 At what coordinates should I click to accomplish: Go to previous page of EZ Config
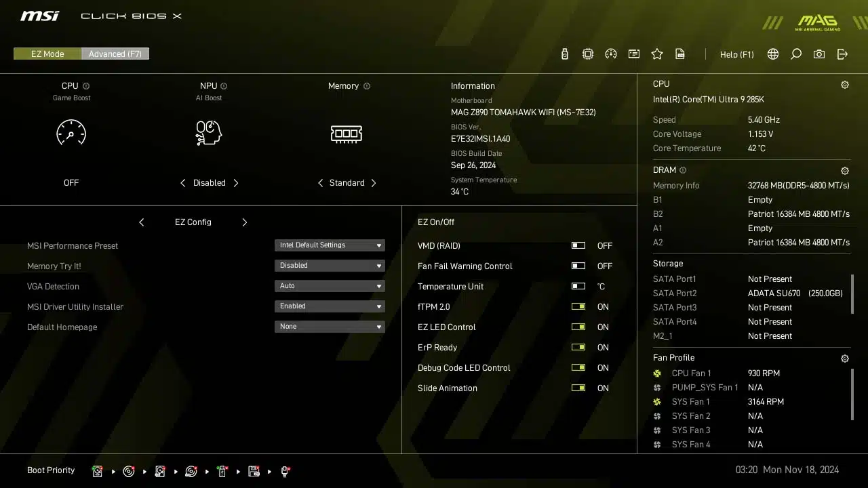coord(141,222)
